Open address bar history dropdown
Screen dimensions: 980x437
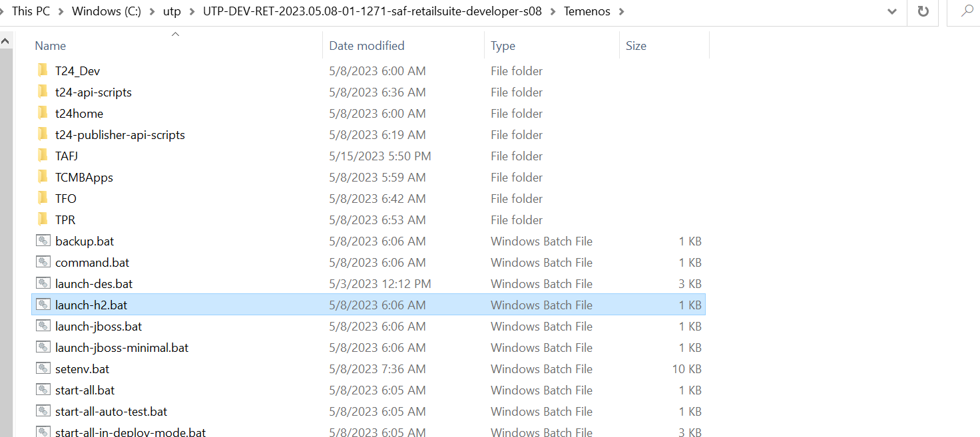pyautogui.click(x=892, y=11)
